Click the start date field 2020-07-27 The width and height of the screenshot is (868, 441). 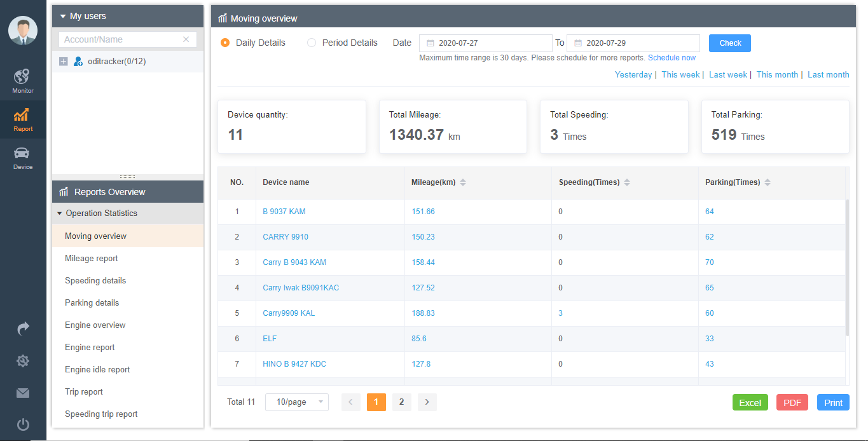point(486,43)
